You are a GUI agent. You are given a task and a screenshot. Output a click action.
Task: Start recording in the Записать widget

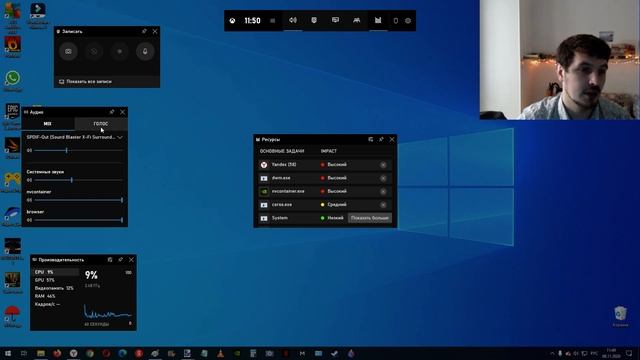tap(120, 51)
